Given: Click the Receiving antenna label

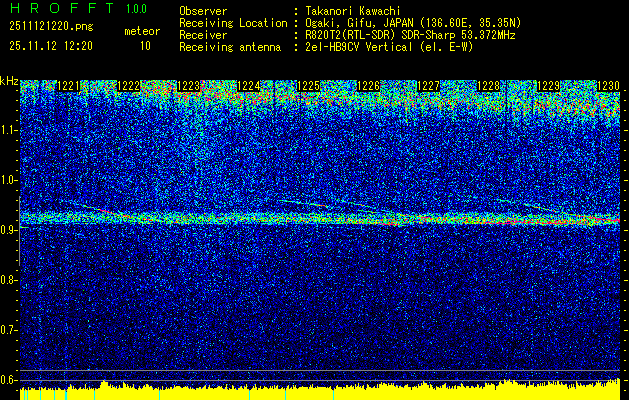Looking at the screenshot, I should tap(230, 47).
